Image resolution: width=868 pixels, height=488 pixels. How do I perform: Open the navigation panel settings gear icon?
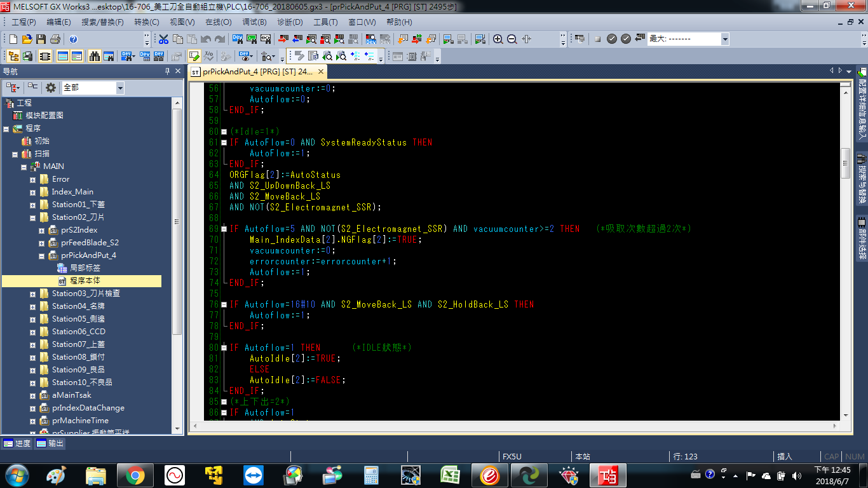[x=51, y=88]
